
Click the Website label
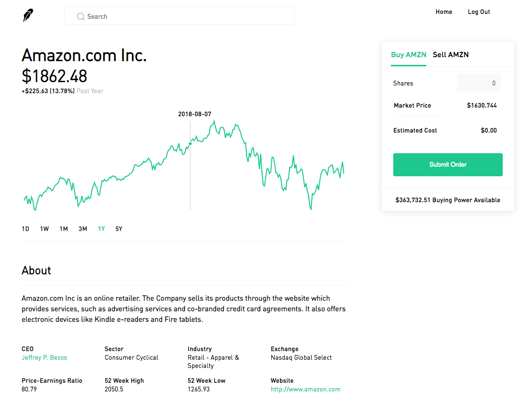pos(282,381)
